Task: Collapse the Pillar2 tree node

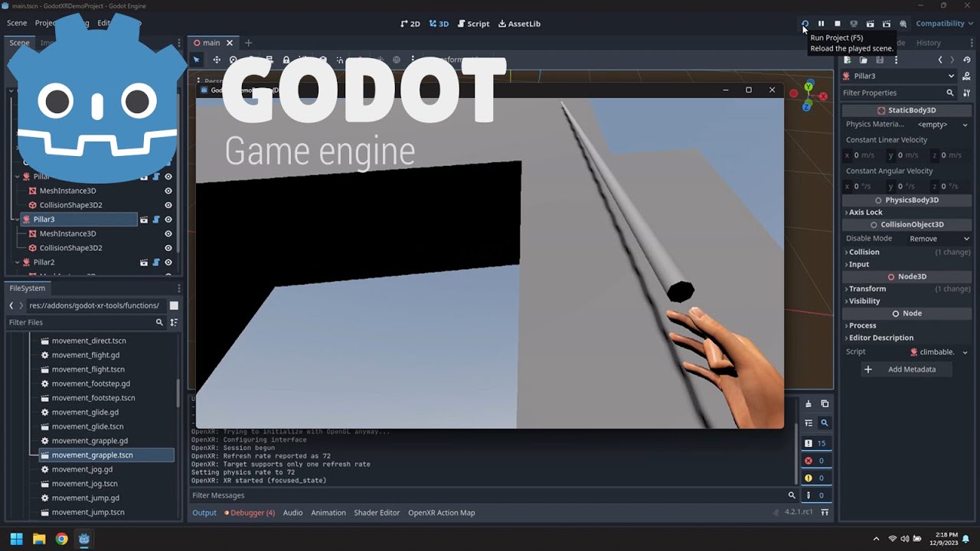Action: tap(17, 262)
